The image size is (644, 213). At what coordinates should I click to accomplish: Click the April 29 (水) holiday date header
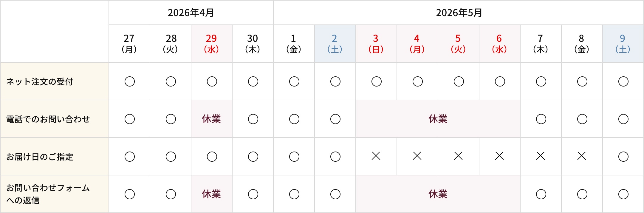pos(211,44)
